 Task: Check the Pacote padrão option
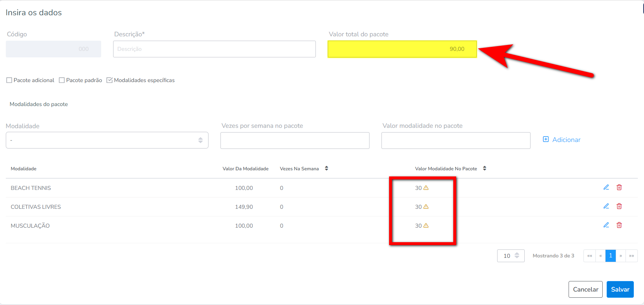pyautogui.click(x=62, y=80)
